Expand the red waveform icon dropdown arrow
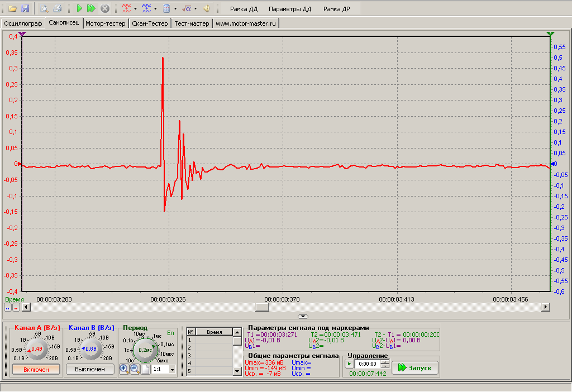Viewport: 572px width, 392px height. 135,9
